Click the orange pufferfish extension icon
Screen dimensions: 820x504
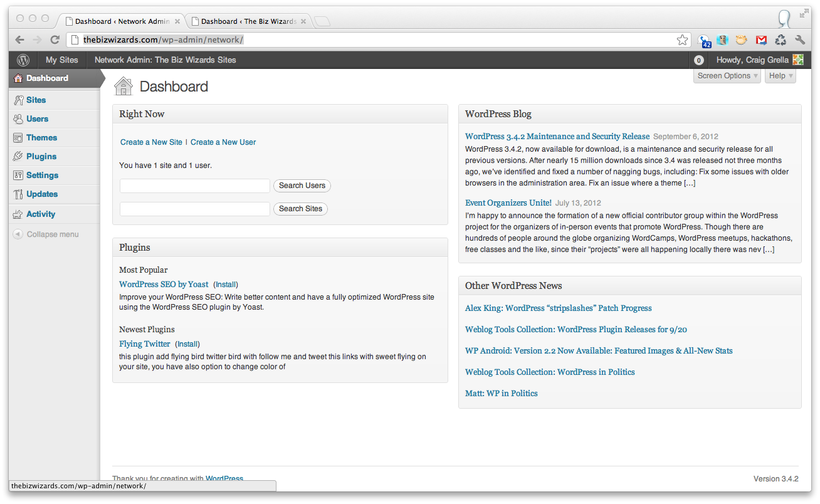[742, 40]
